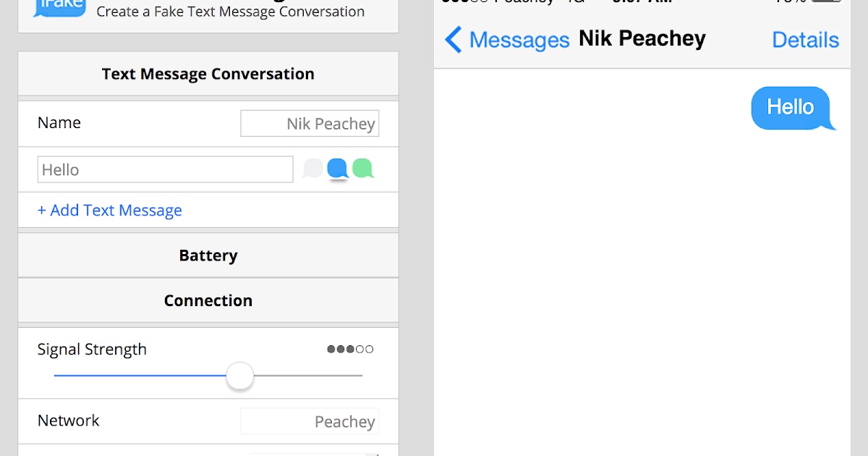
Task: Expand the Connection section
Action: coord(208,300)
